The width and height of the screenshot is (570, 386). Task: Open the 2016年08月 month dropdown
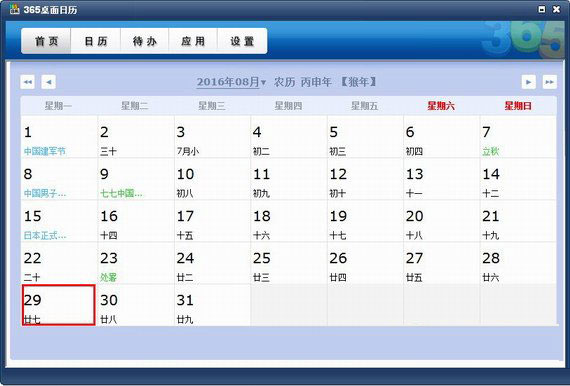click(x=231, y=82)
